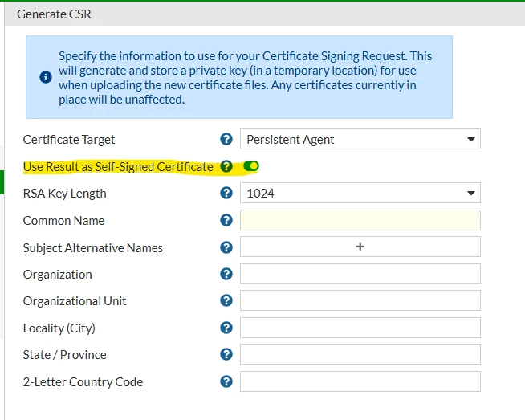Click the RSA Key Length label
Viewport: 525px width, 420px height.
tap(64, 194)
